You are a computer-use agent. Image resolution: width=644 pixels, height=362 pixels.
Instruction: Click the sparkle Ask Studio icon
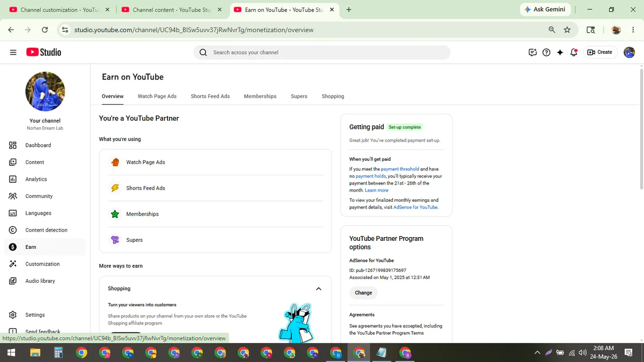pos(560,52)
